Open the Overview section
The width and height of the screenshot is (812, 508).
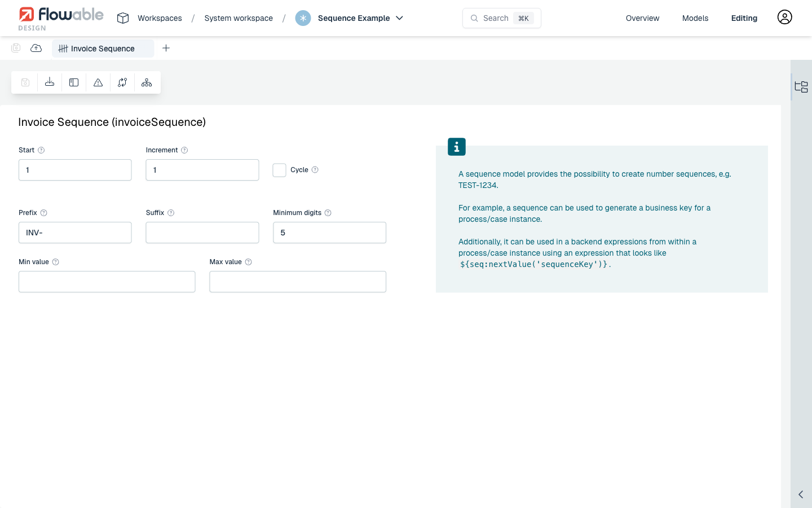point(642,17)
